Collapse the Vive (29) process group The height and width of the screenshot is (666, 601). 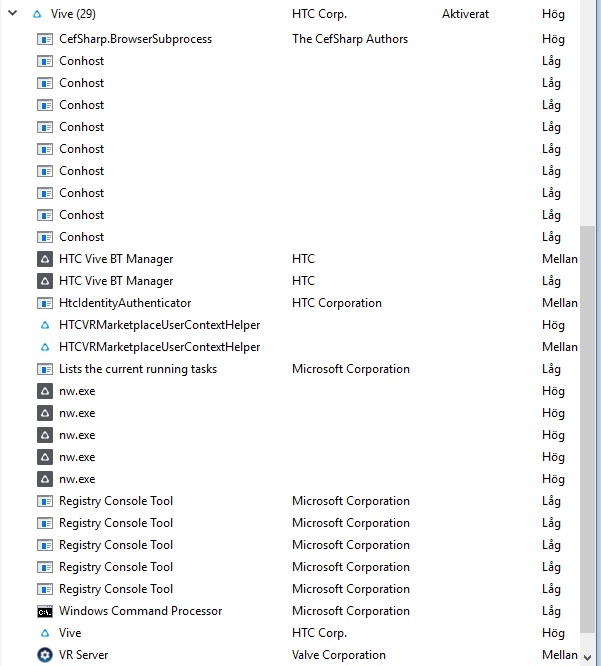click(x=13, y=13)
